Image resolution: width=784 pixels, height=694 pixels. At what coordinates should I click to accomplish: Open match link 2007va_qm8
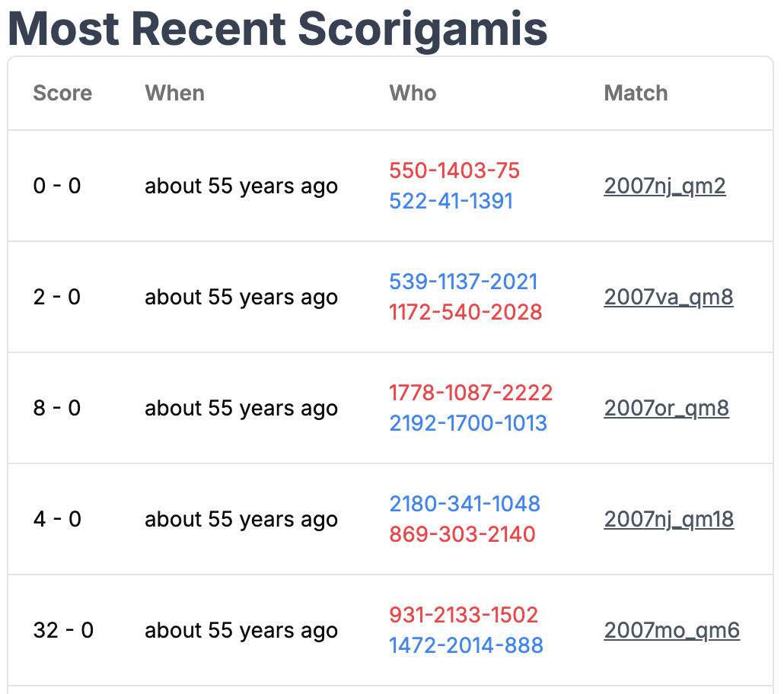point(668,298)
